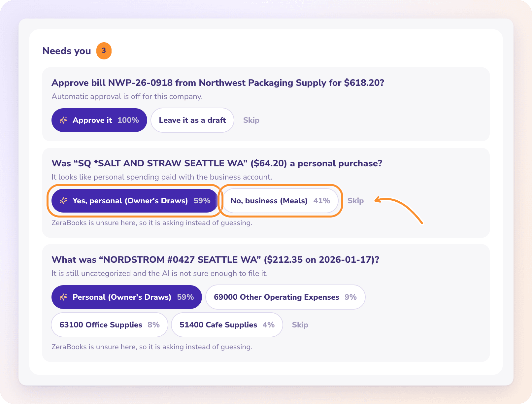532x404 pixels.
Task: Click 'It is still uncategorized' explanation text
Action: pos(160,273)
